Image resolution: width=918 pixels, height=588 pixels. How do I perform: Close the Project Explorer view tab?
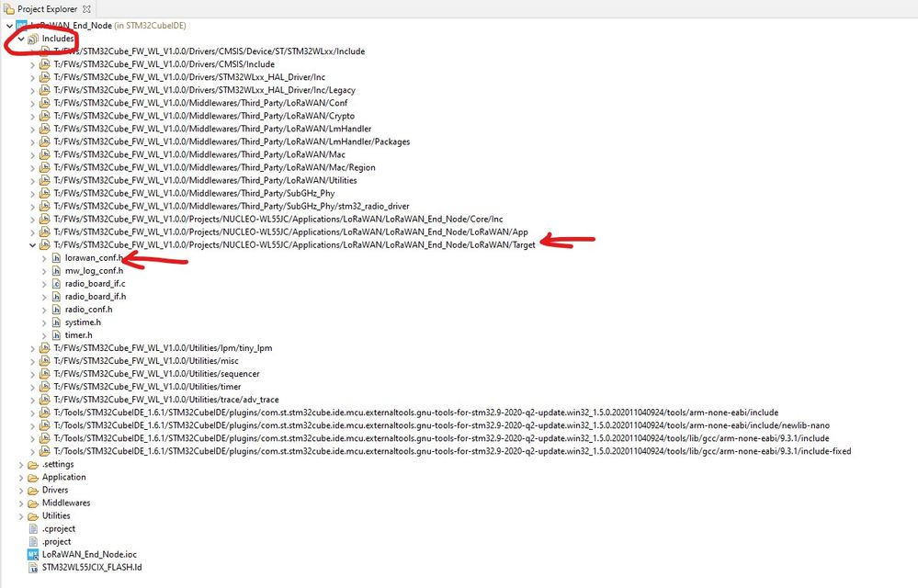pos(86,9)
